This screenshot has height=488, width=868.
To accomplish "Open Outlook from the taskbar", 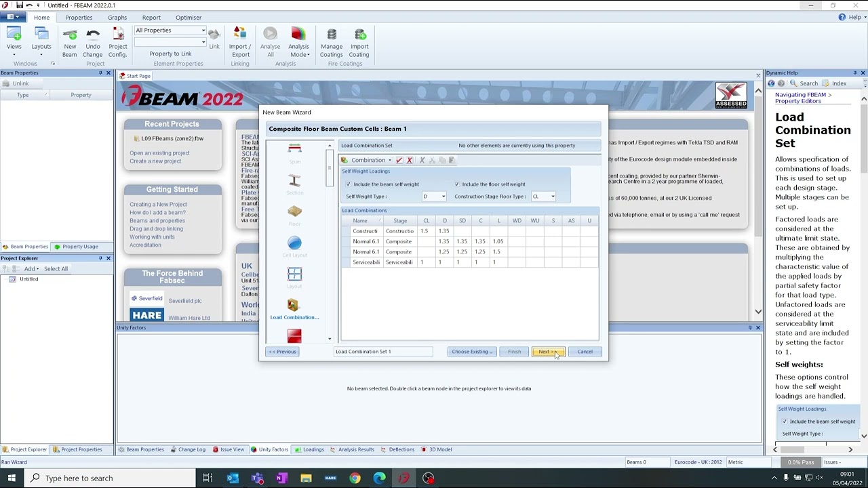I will (x=233, y=478).
